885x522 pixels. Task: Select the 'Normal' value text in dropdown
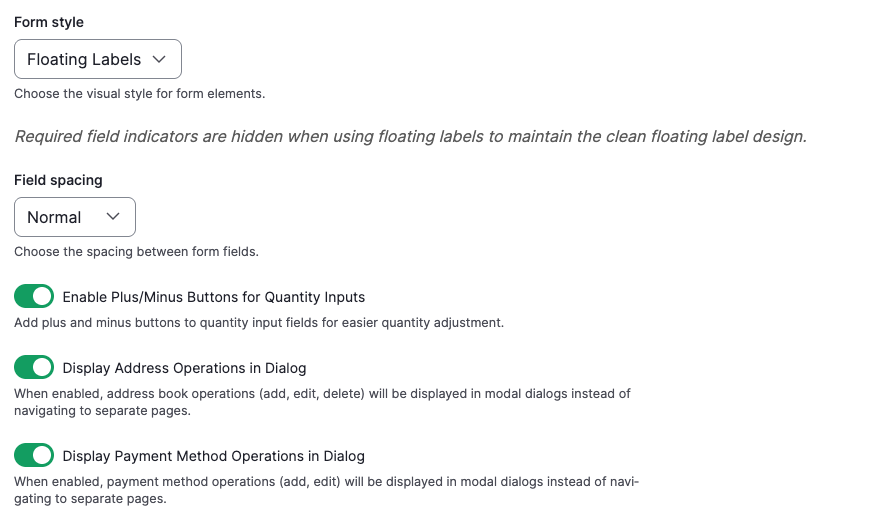tap(54, 217)
